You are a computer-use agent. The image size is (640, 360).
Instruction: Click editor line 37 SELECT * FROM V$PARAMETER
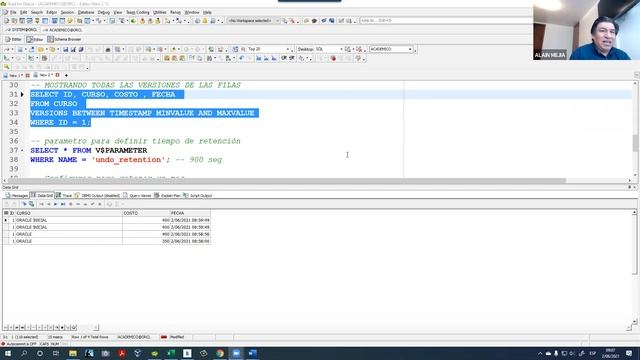89,150
